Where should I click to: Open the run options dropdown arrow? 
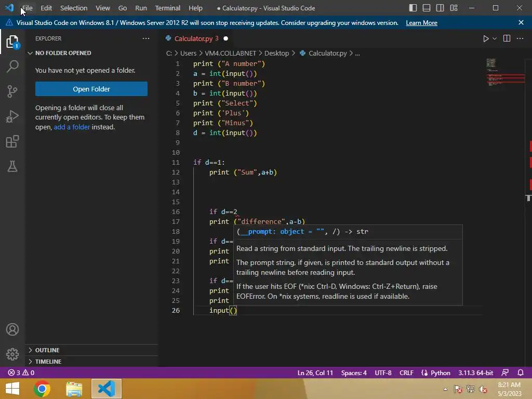(495, 38)
